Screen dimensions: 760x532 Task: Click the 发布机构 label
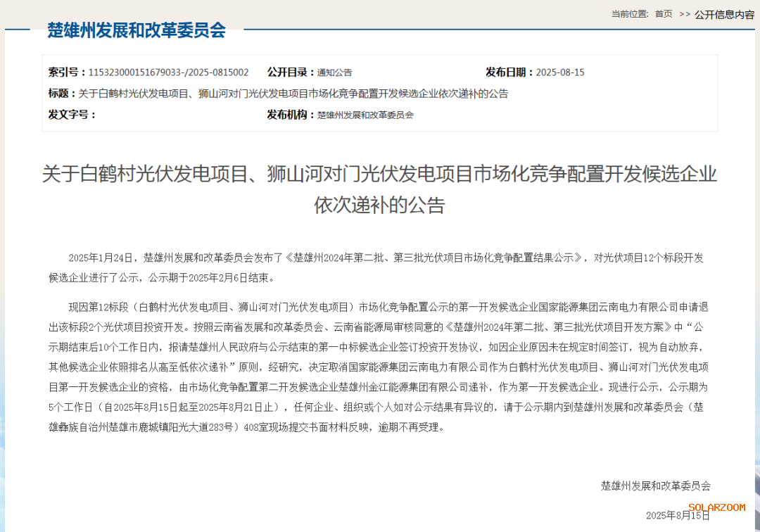(290, 115)
